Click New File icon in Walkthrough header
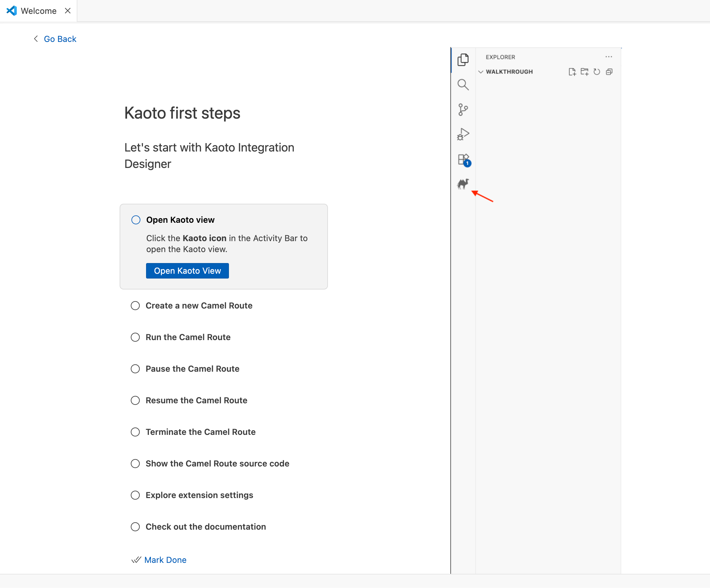The image size is (710, 588). (572, 72)
